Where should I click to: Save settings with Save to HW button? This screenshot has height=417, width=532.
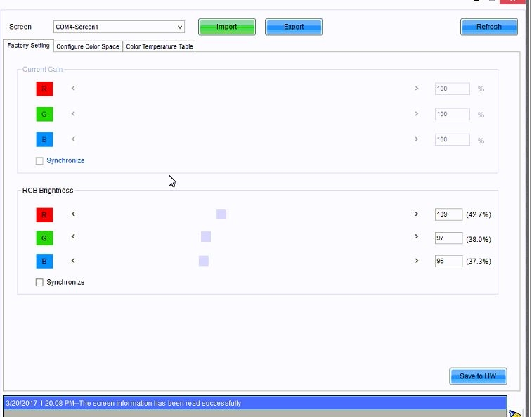click(478, 376)
